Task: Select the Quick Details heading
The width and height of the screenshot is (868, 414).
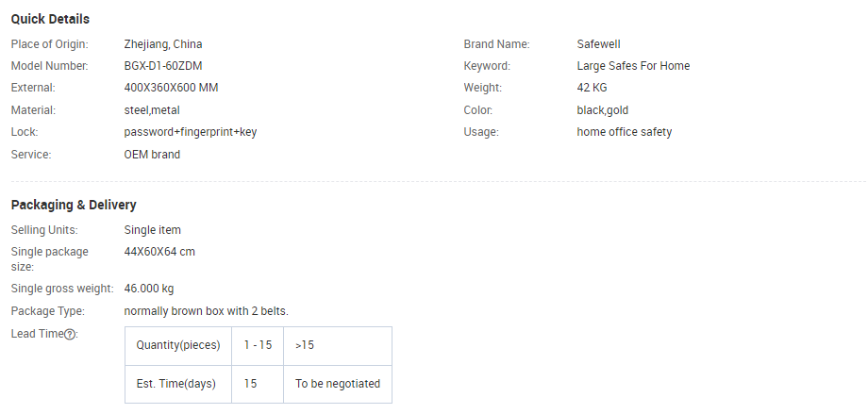Action: tap(50, 19)
